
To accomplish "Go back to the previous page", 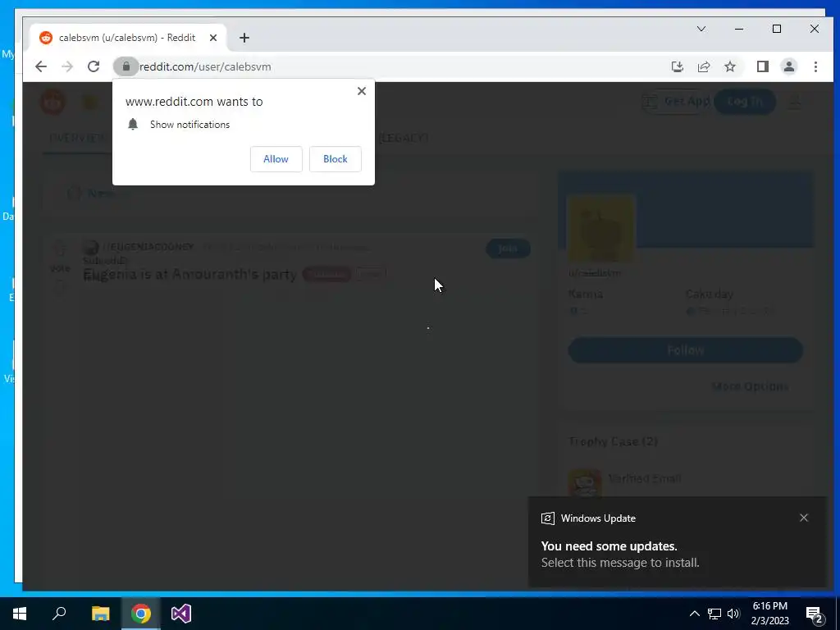I will (x=41, y=66).
